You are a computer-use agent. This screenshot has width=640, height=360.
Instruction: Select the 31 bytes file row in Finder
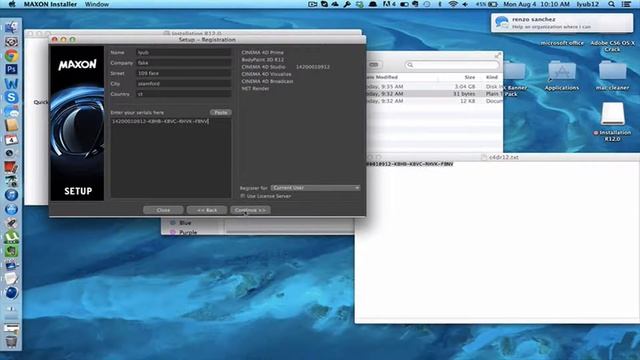click(434, 94)
